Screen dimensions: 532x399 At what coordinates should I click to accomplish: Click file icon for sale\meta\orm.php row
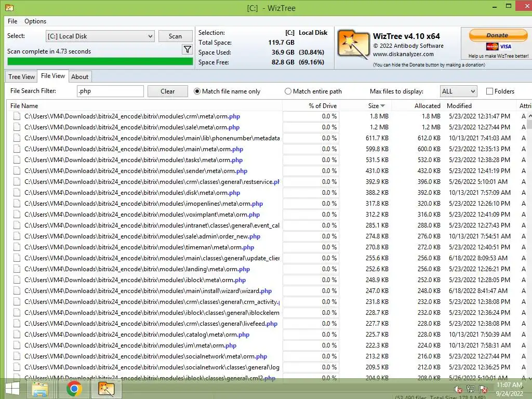click(17, 127)
